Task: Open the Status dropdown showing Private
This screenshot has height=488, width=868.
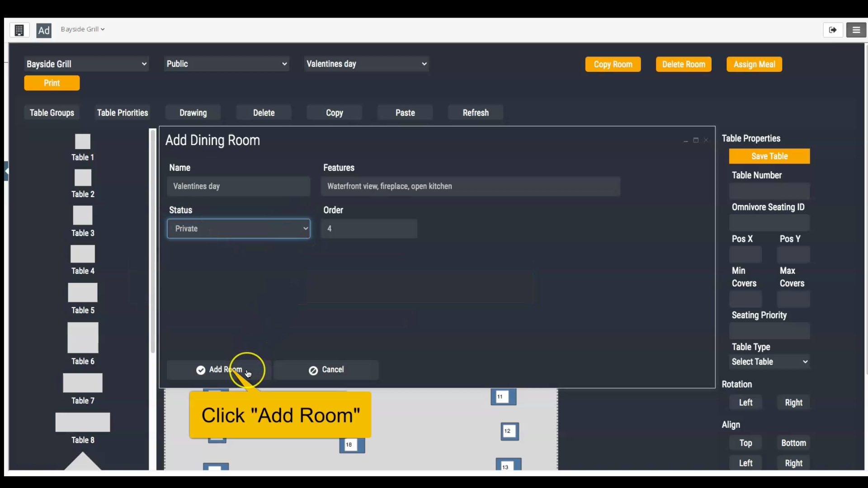Action: click(239, 229)
